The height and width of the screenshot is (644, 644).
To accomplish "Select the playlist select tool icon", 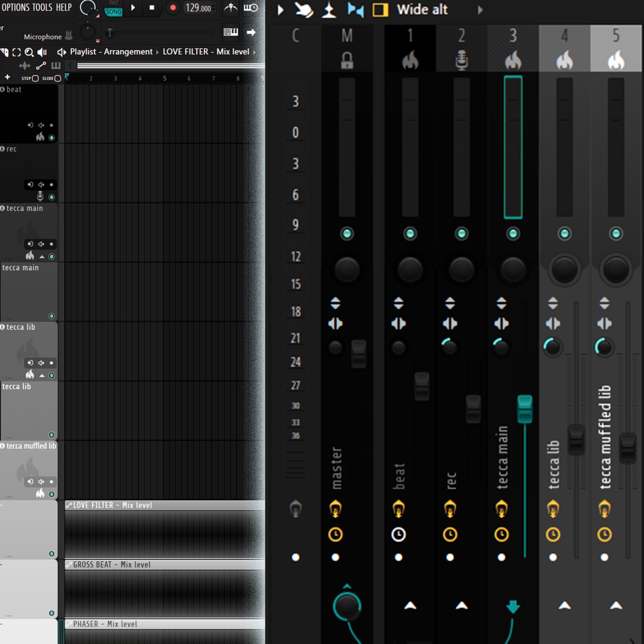I will tap(16, 52).
